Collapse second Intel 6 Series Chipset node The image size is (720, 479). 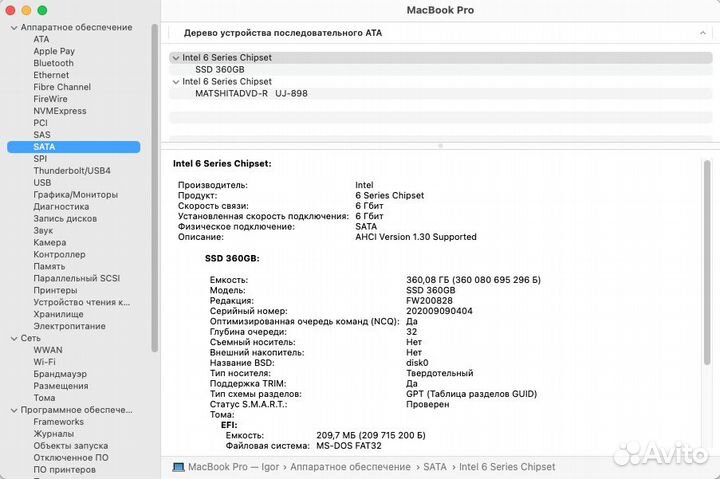click(175, 82)
